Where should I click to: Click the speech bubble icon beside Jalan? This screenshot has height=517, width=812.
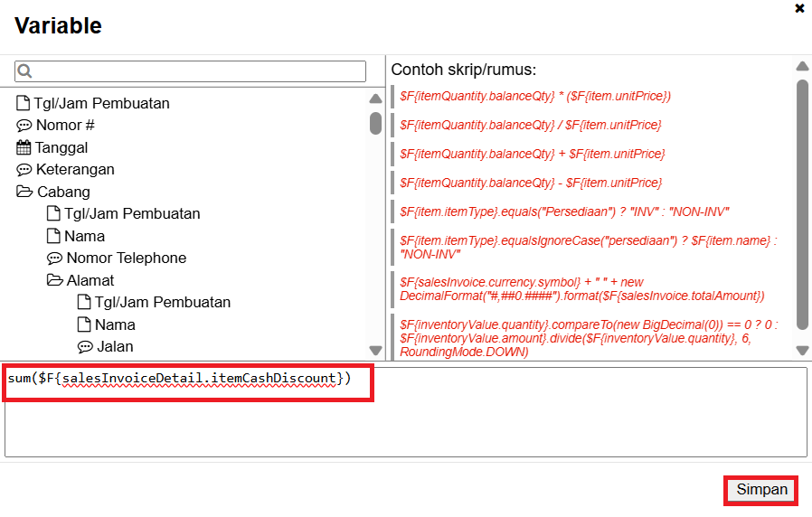pyautogui.click(x=85, y=347)
